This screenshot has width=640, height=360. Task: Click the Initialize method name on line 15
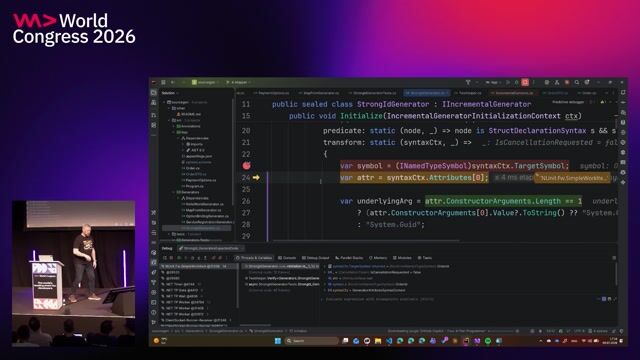click(361, 116)
